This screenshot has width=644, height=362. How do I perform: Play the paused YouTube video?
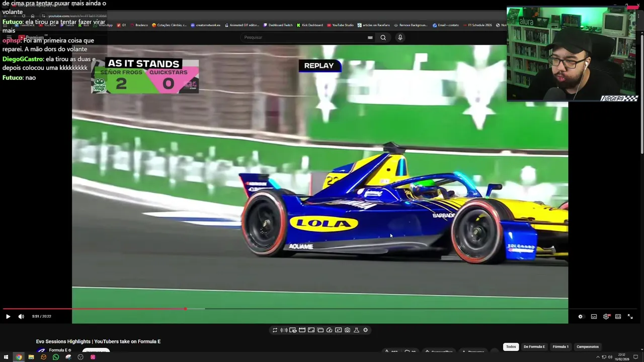pos(8,316)
